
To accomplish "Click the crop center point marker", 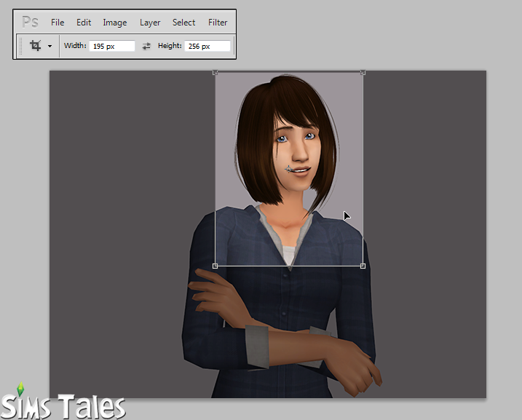I will pyautogui.click(x=288, y=169).
